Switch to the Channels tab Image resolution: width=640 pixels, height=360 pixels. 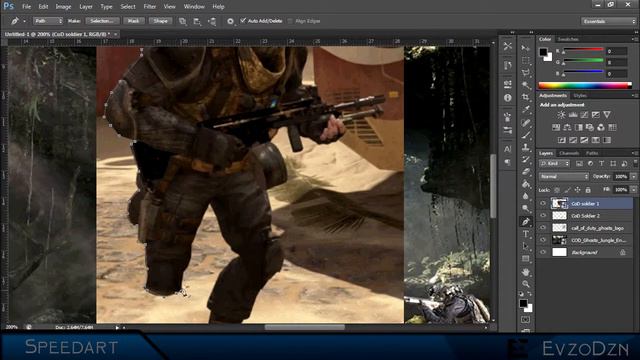coord(569,153)
